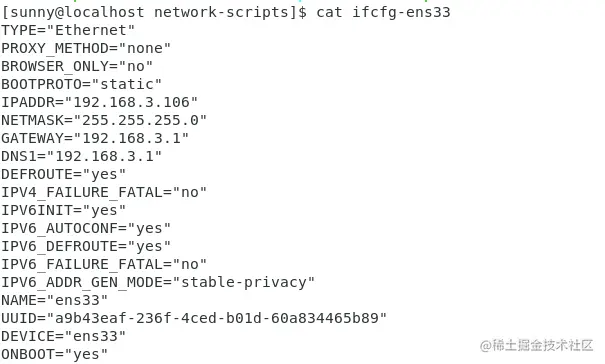Click the IPV6_AUTOCONF="yes" line
The image size is (605, 364).
(86, 229)
